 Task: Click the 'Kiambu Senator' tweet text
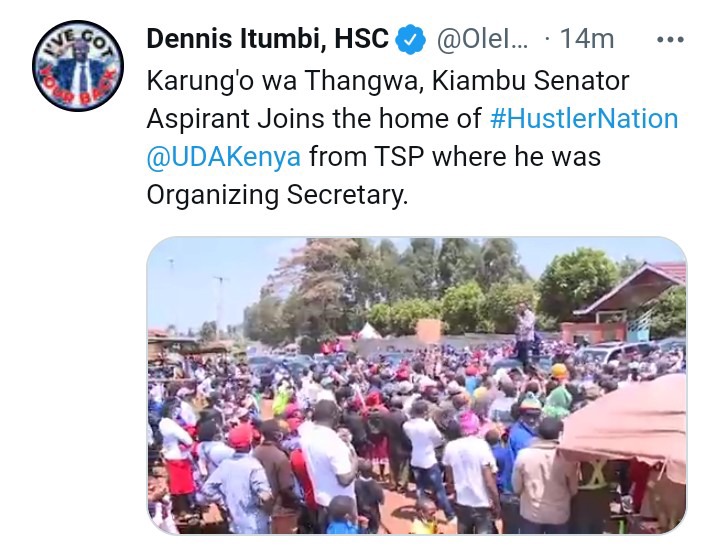530,81
